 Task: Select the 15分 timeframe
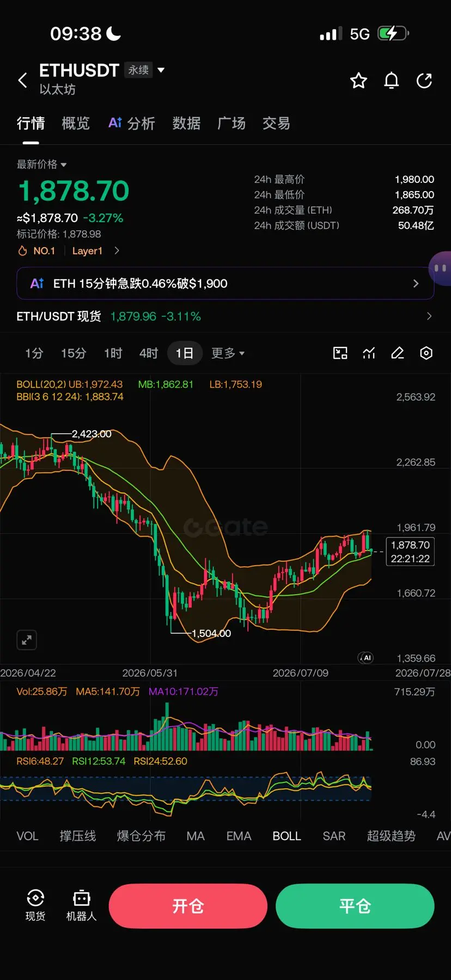point(74,353)
